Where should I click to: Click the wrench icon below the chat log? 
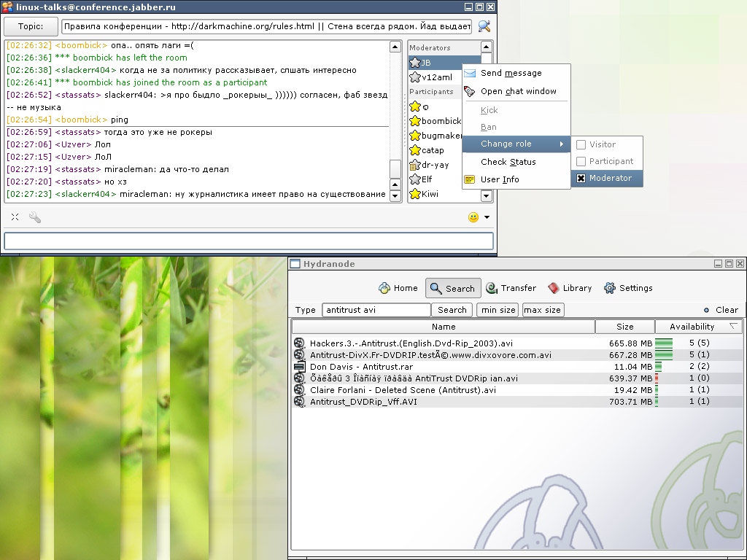(x=35, y=217)
